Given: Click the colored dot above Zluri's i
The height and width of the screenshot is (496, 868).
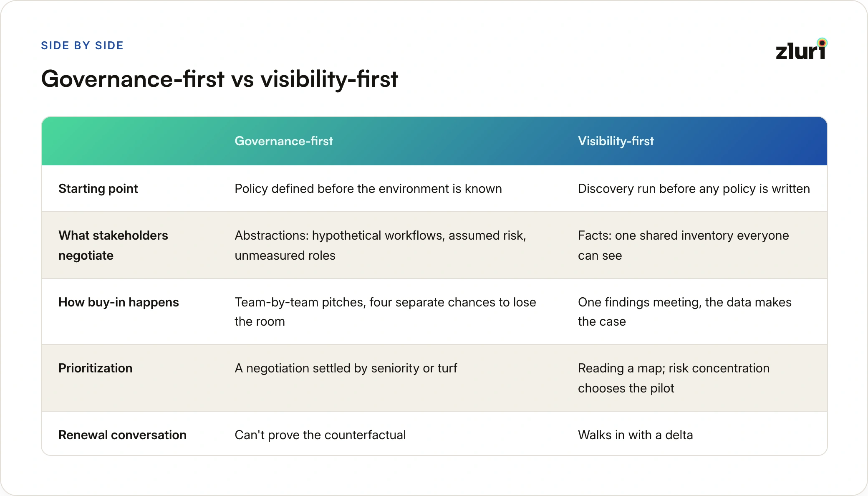Looking at the screenshot, I should [x=822, y=43].
